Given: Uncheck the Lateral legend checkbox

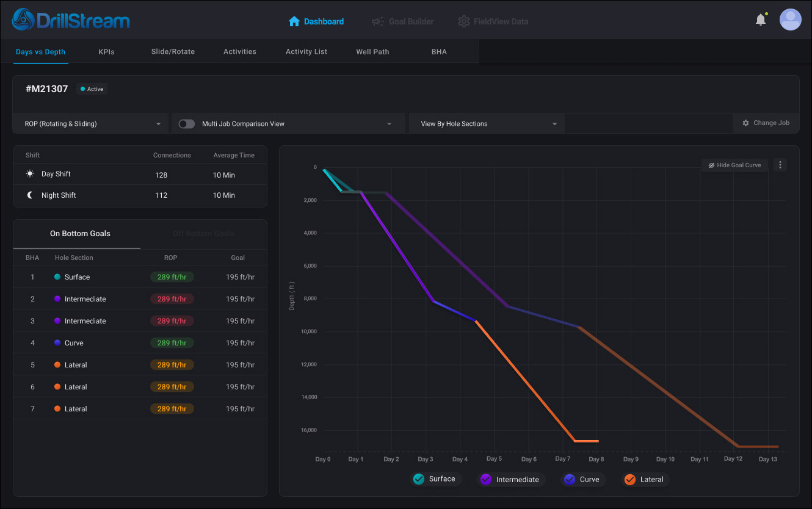Looking at the screenshot, I should (x=629, y=480).
